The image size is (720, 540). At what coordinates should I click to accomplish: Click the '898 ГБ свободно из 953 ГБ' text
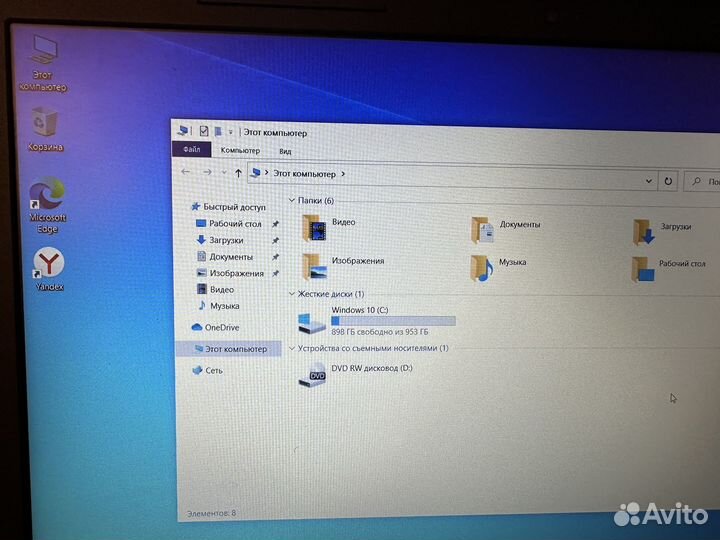(380, 332)
